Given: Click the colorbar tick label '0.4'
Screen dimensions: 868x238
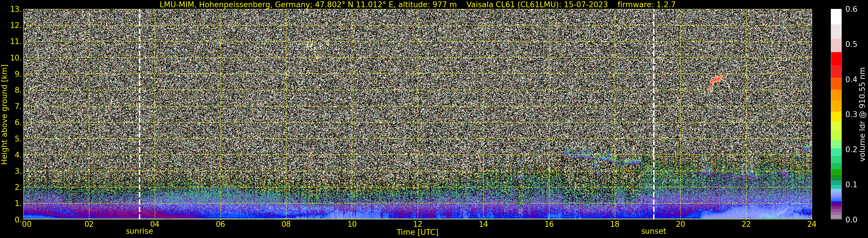Looking at the screenshot, I should 851,80.
